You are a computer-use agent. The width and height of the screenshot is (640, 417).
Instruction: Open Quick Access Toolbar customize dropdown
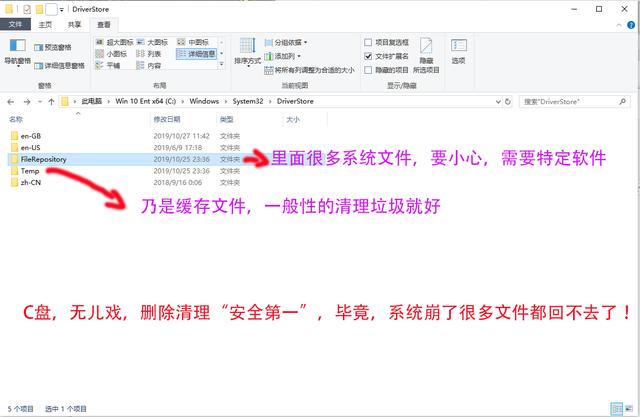62,9
